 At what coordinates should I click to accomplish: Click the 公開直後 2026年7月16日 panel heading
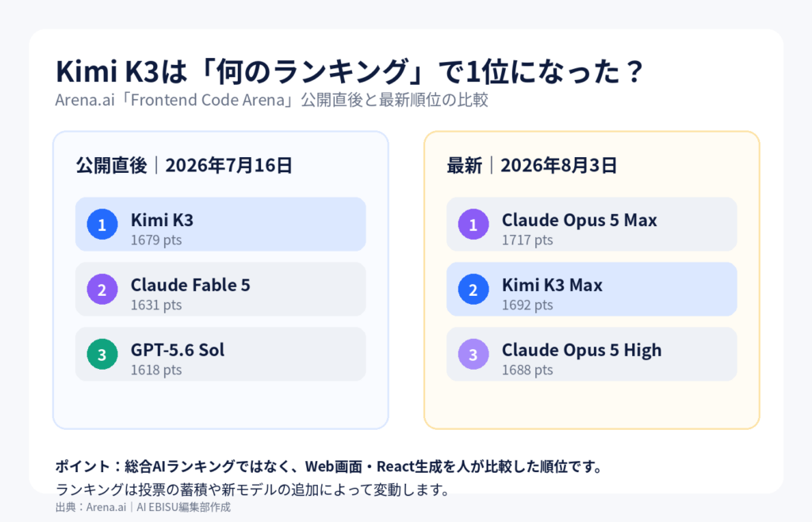(x=184, y=166)
